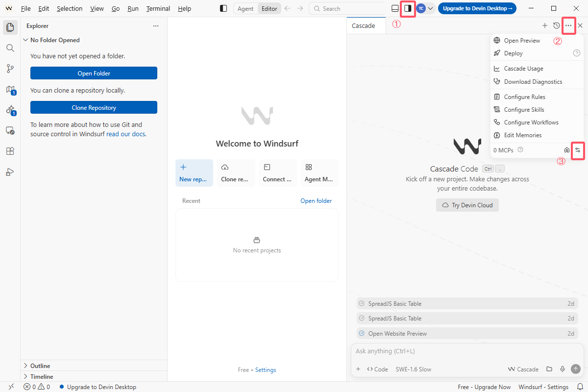The height and width of the screenshot is (392, 588).
Task: Click the New repository card
Action: (x=194, y=173)
